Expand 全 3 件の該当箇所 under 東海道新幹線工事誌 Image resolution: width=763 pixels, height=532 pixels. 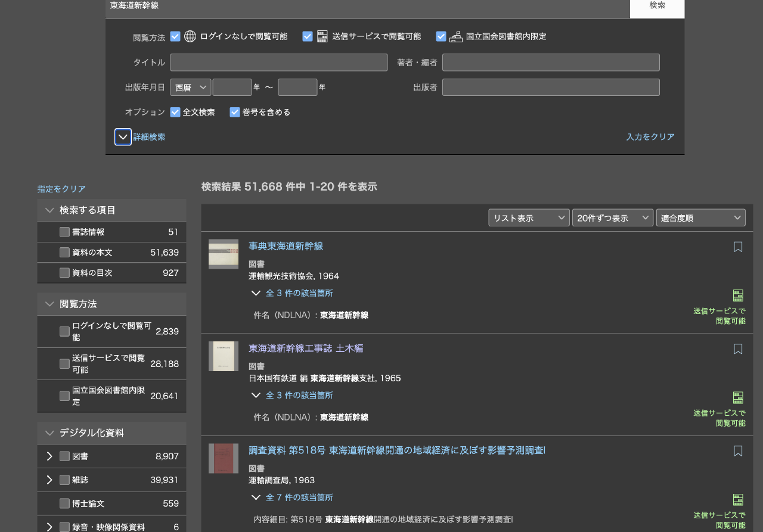click(292, 395)
